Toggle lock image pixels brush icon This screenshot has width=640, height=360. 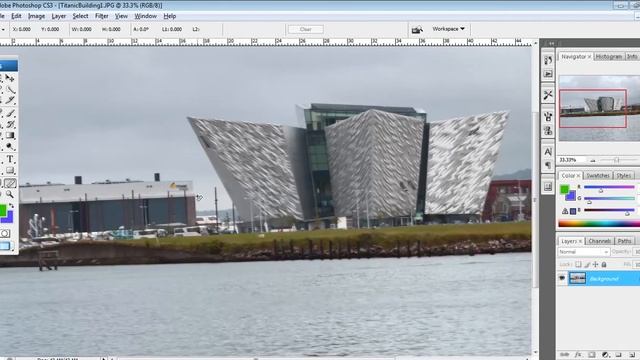587,264
